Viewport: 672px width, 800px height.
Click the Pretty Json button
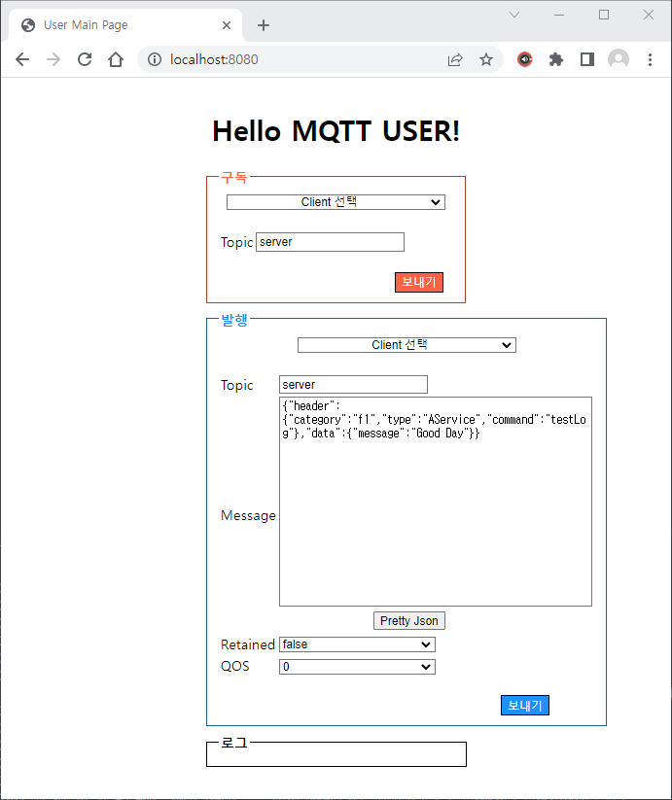tap(409, 621)
